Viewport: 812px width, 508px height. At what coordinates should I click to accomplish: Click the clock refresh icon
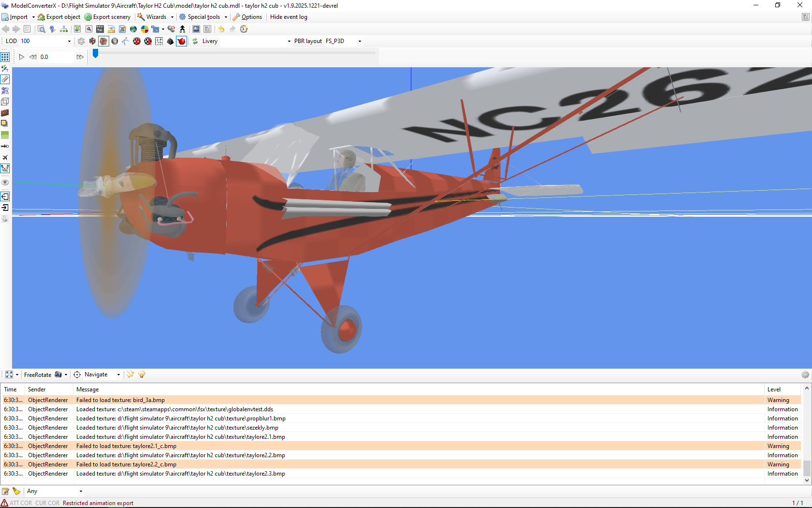[x=244, y=29]
